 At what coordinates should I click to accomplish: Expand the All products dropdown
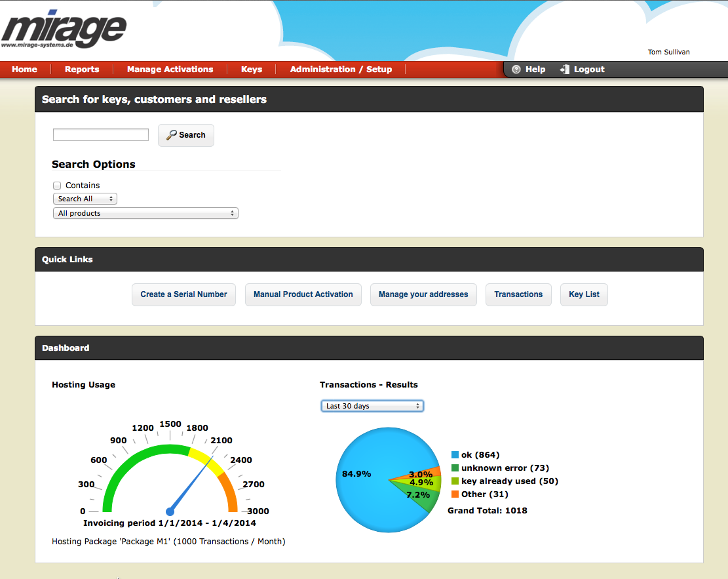tap(145, 213)
